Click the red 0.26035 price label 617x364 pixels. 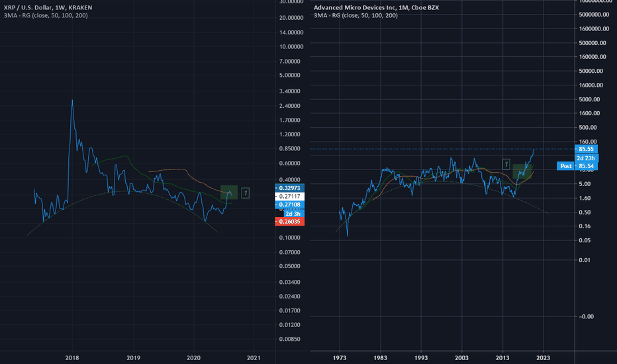click(289, 222)
